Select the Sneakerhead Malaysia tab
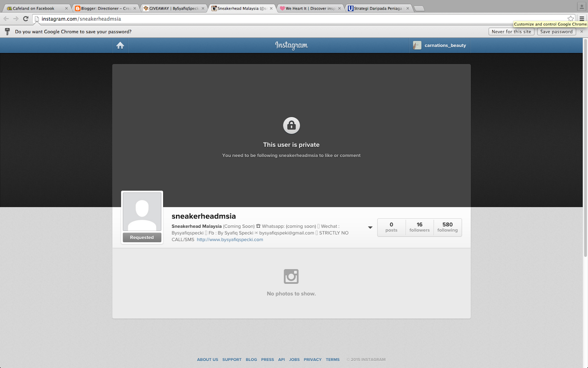The height and width of the screenshot is (368, 588). point(242,8)
